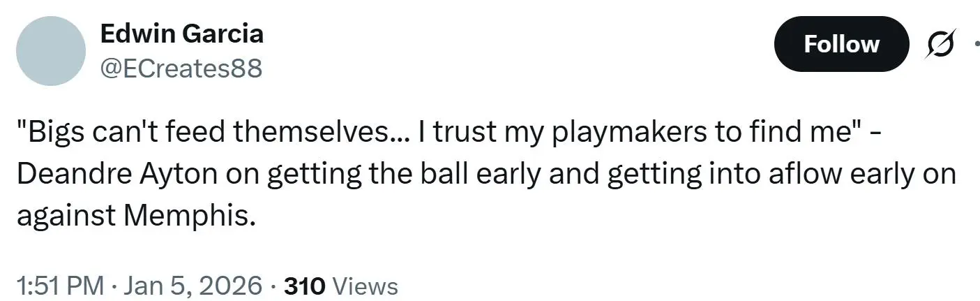
Task: Open the Grok slashed-circle icon
Action: (x=941, y=45)
